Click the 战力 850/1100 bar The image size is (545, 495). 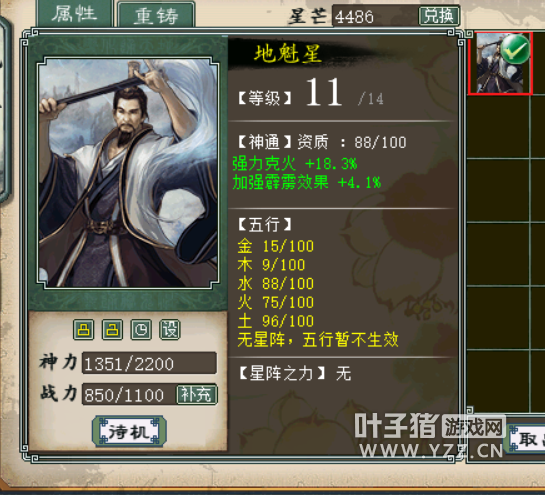(129, 394)
